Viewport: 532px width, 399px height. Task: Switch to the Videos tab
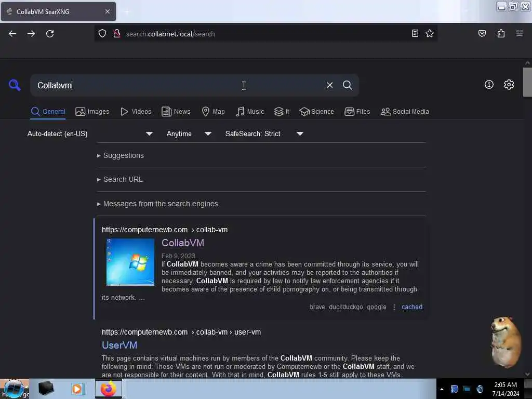coord(136,112)
